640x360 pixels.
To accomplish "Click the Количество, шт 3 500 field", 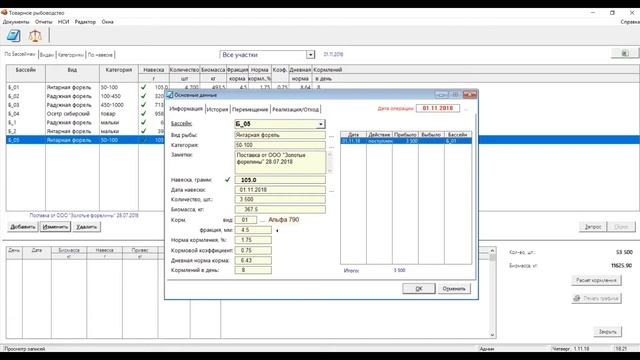I will 280,200.
